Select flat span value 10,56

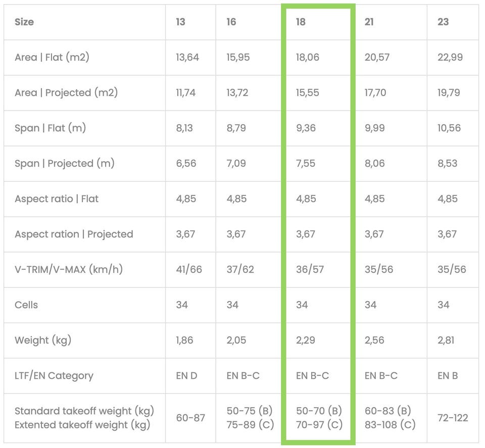[x=449, y=128]
